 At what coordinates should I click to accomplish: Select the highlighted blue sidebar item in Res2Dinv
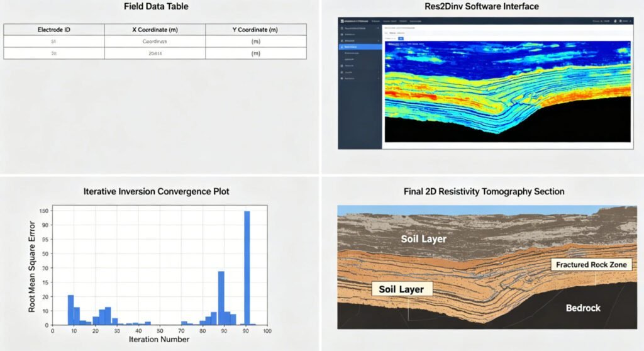pos(360,47)
